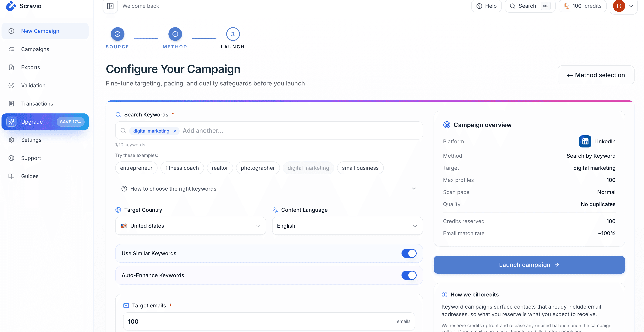Image resolution: width=644 pixels, height=332 pixels.
Task: Click the Campaign overview target icon
Action: [x=446, y=125]
